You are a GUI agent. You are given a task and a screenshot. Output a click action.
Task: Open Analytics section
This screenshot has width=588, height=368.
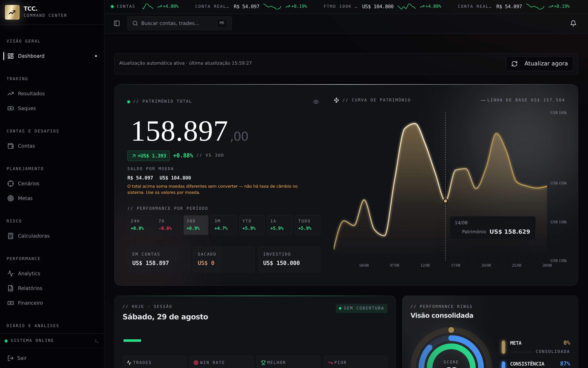click(x=52, y=273)
